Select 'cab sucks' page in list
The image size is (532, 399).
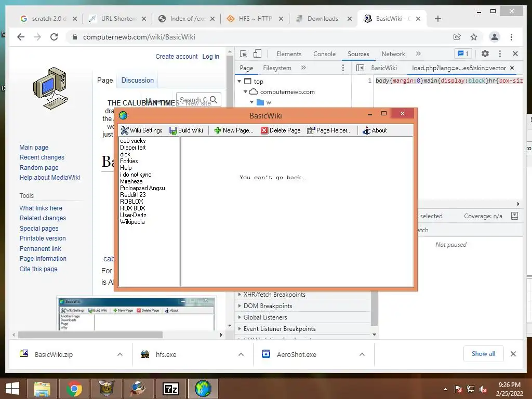coord(132,141)
